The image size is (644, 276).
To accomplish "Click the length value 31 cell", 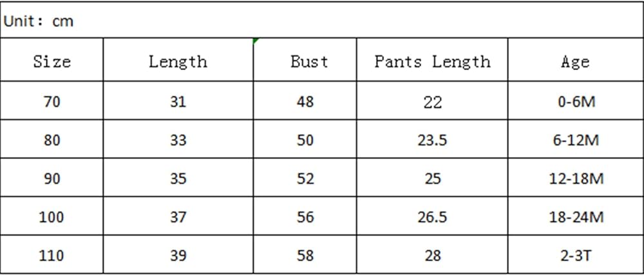I will point(178,100).
